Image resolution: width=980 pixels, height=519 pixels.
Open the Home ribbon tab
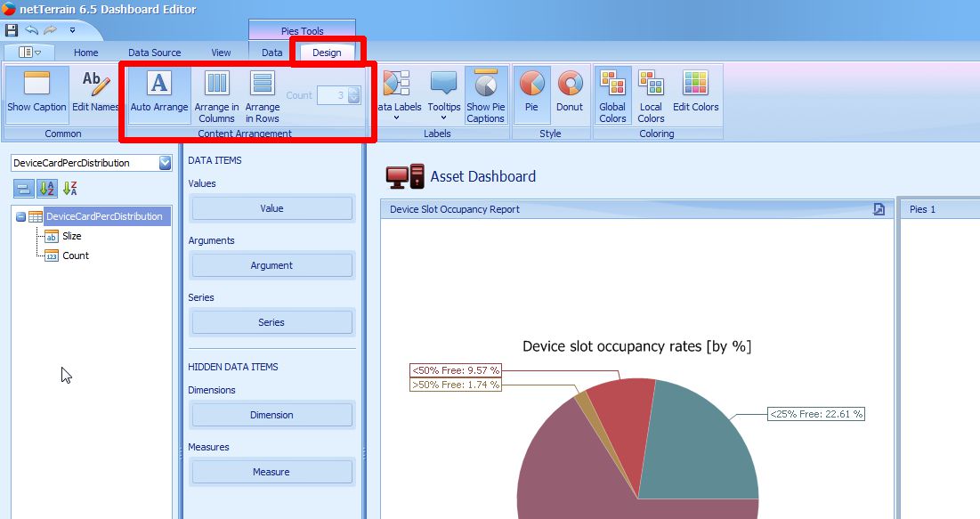tap(86, 53)
